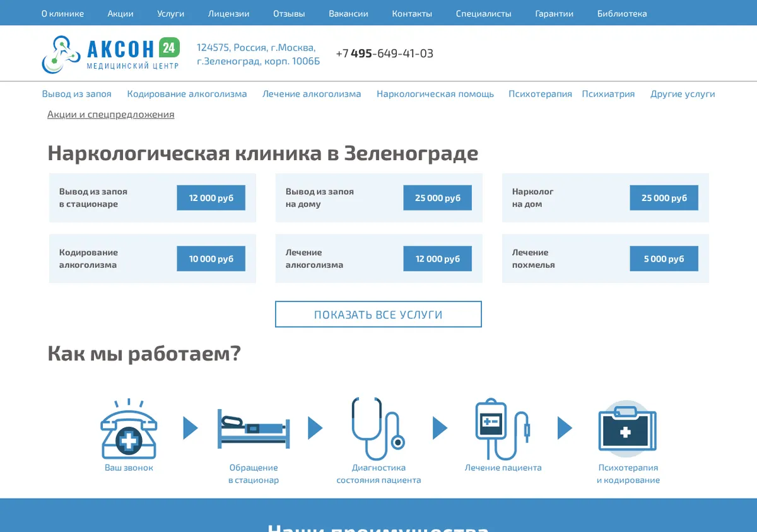This screenshot has width=757, height=532.
Task: Open the 'Кодирование алкоголизма' service card
Action: 153,259
